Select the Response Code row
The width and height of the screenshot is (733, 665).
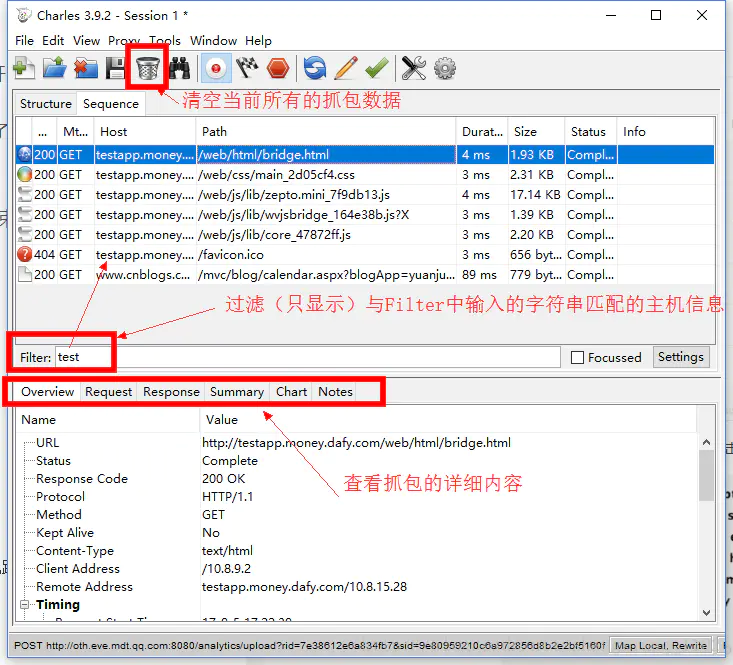[358, 479]
